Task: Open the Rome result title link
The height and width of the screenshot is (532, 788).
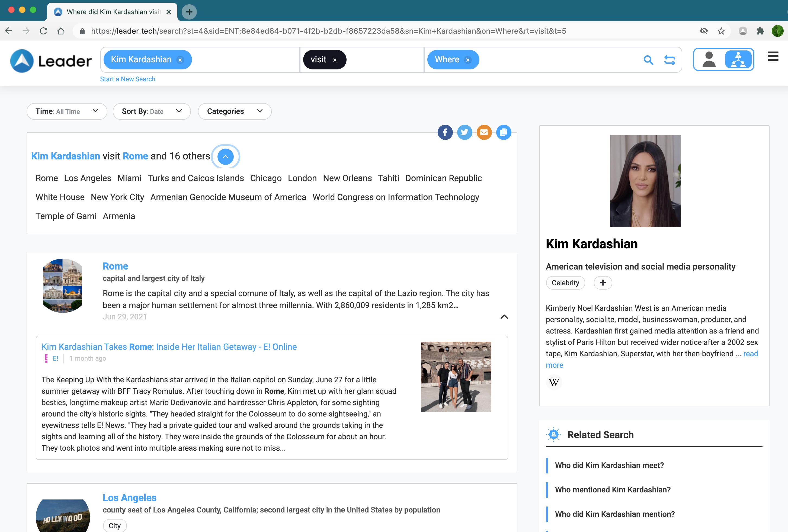Action: point(115,266)
